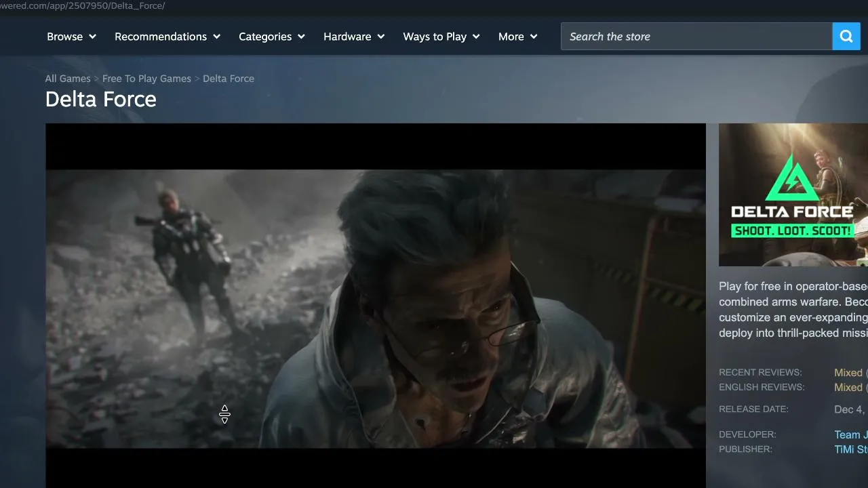Click the release date value Dec 4
This screenshot has width=868, height=488.
click(851, 409)
